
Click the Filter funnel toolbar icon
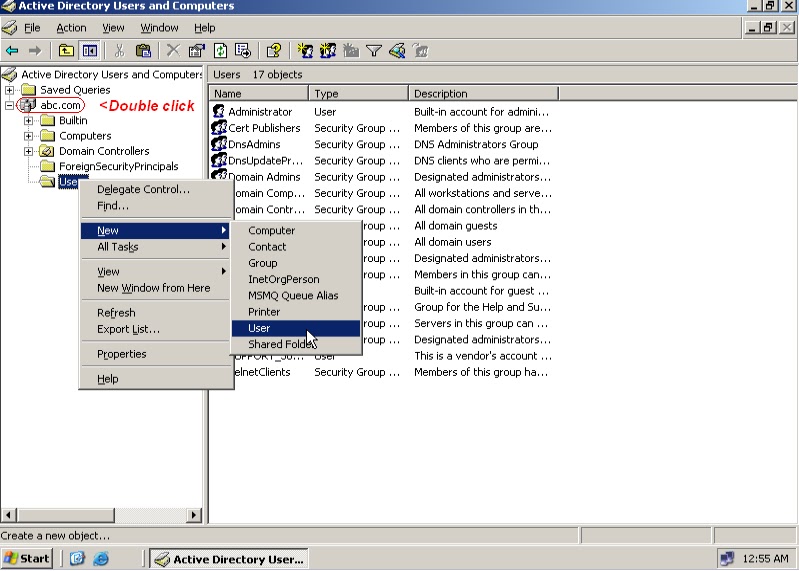click(x=374, y=50)
